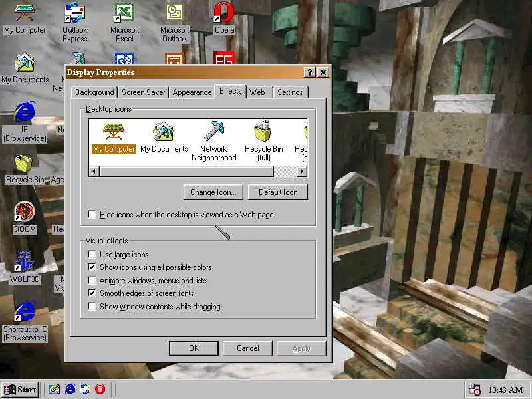Switch to the Screen Saver tab
Image resolution: width=532 pixels, height=399 pixels.
coord(143,92)
